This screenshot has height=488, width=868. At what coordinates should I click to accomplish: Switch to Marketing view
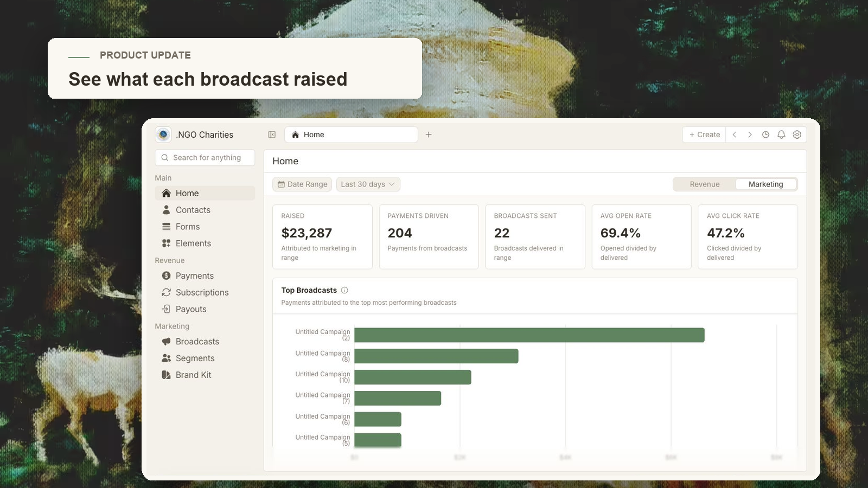(765, 184)
